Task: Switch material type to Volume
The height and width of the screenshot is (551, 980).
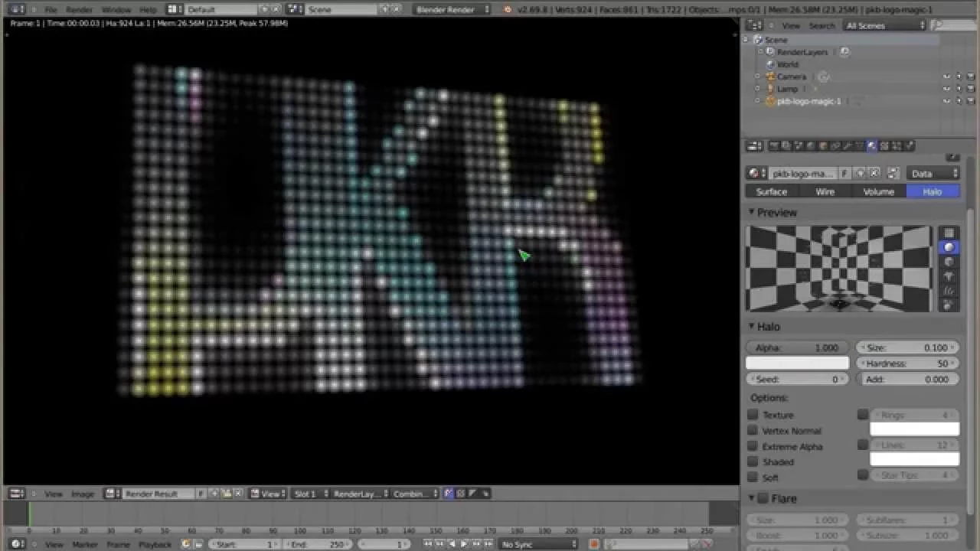Action: pyautogui.click(x=879, y=191)
